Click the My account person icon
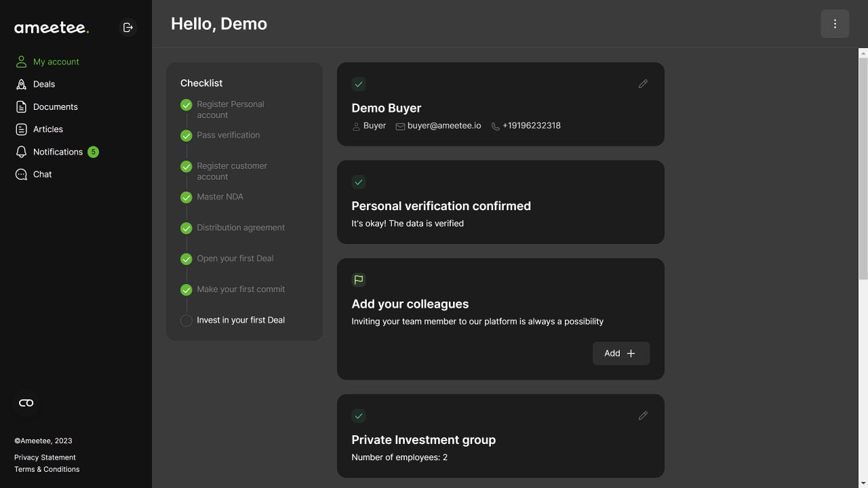The width and height of the screenshot is (868, 488). (21, 62)
